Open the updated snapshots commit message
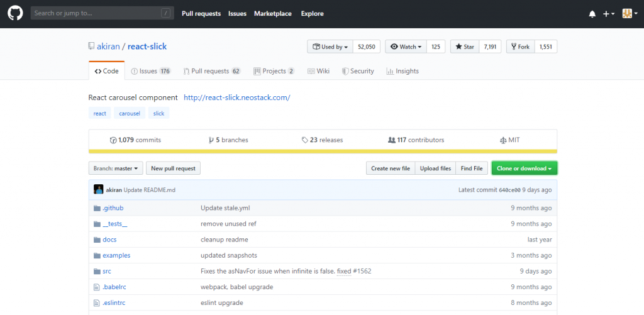This screenshot has height=315, width=644. click(x=229, y=255)
